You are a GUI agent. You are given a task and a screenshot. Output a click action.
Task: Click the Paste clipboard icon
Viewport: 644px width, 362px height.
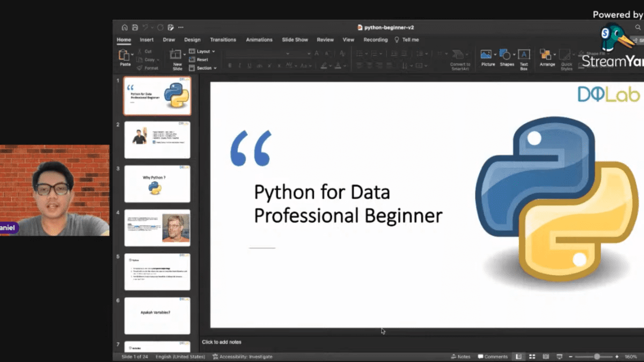pyautogui.click(x=124, y=55)
